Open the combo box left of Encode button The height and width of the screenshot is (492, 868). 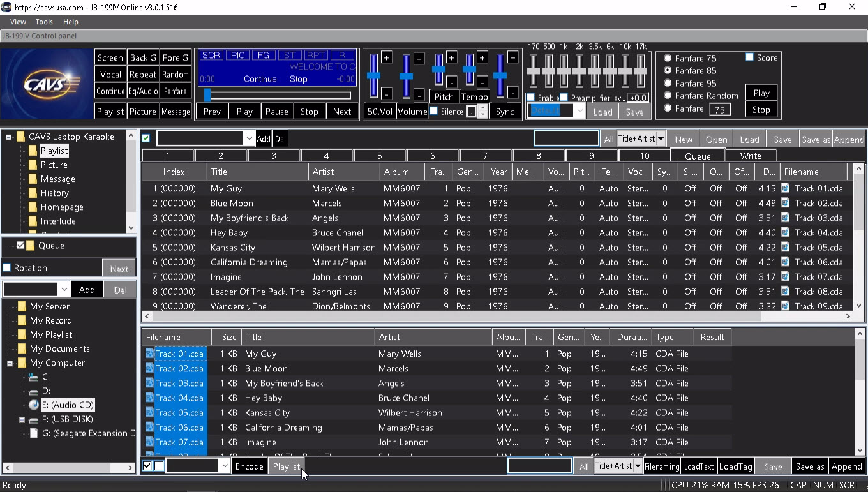tap(224, 466)
